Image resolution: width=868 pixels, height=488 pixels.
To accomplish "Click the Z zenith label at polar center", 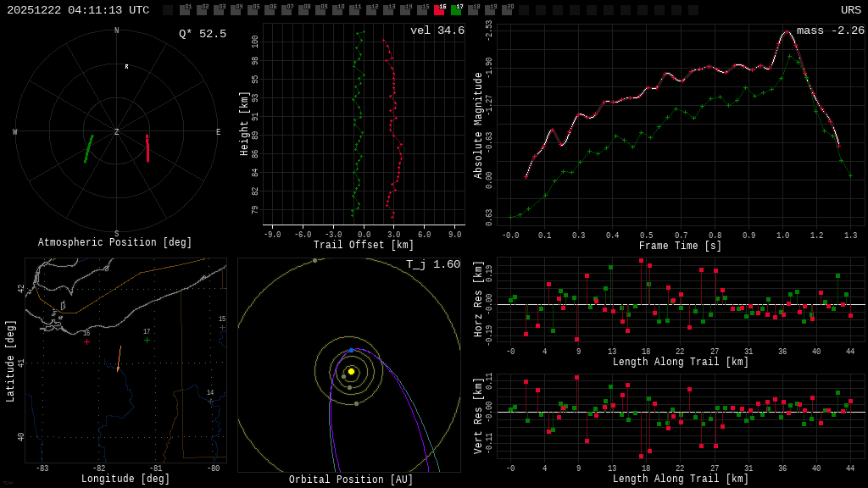I will 116,132.
